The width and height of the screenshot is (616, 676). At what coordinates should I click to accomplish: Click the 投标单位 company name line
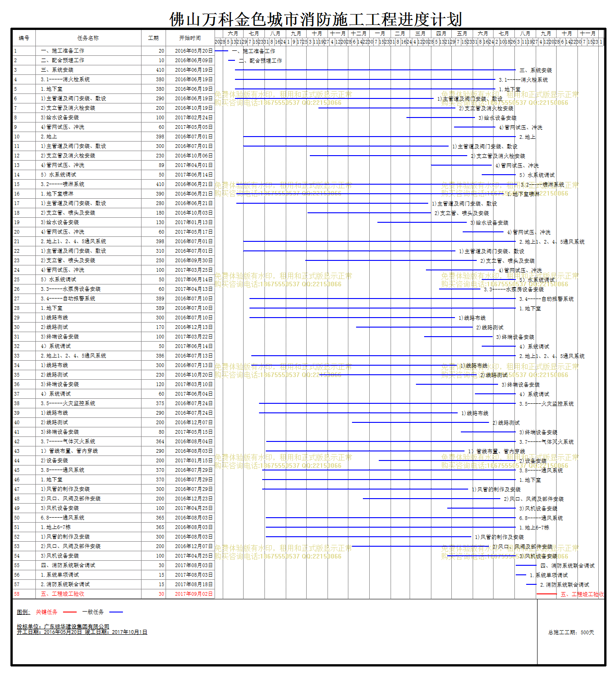[63, 627]
